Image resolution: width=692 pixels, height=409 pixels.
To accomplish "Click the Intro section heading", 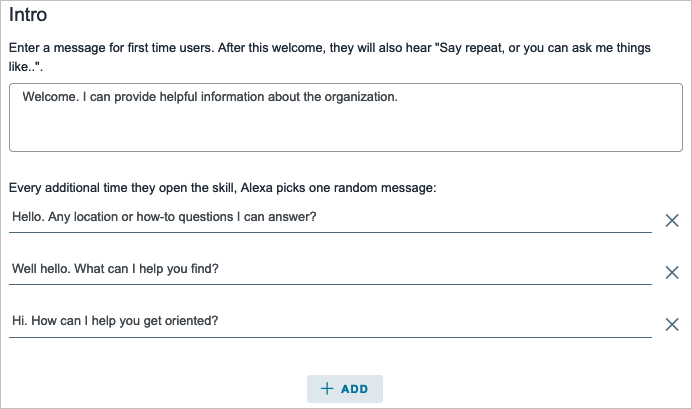I will click(x=28, y=17).
